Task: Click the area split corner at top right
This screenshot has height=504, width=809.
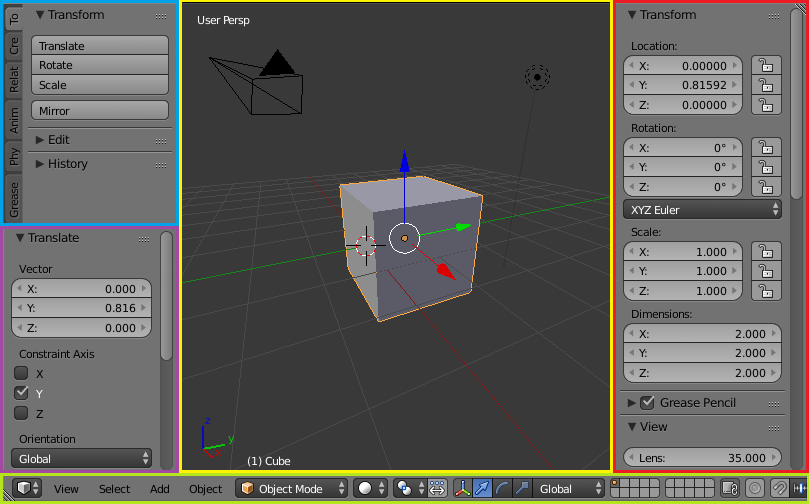Action: point(800,7)
